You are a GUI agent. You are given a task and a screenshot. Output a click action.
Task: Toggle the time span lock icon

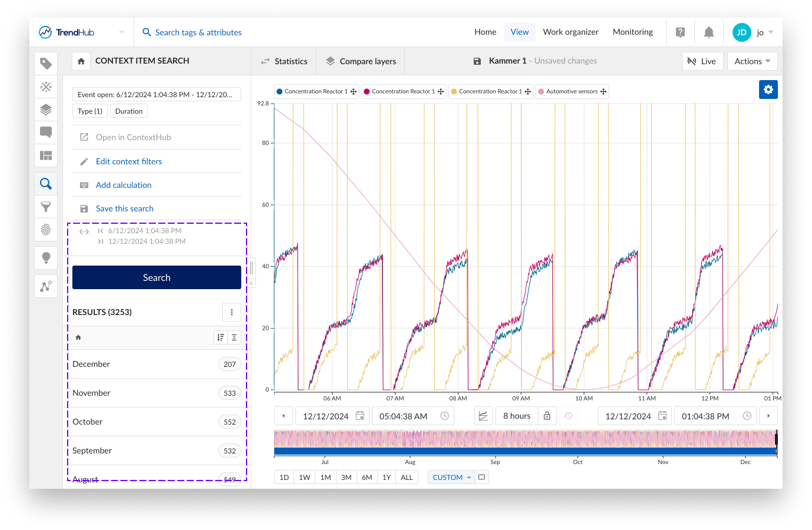547,416
